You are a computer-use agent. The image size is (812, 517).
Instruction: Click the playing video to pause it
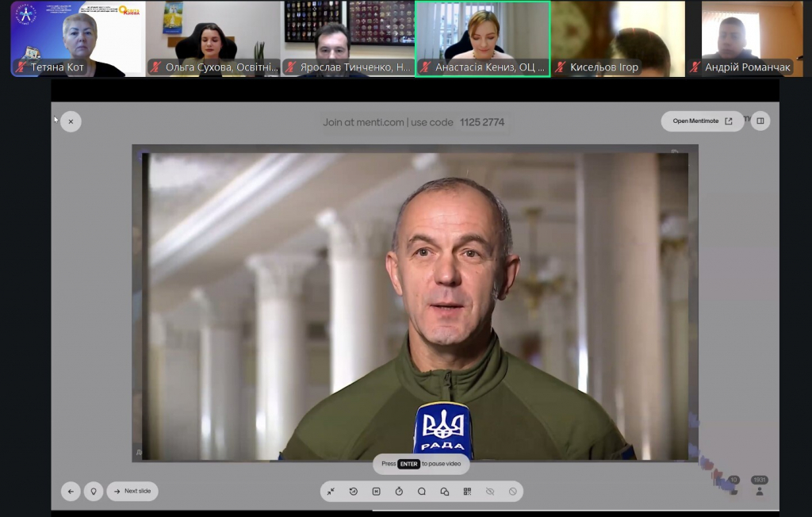pyautogui.click(x=415, y=301)
